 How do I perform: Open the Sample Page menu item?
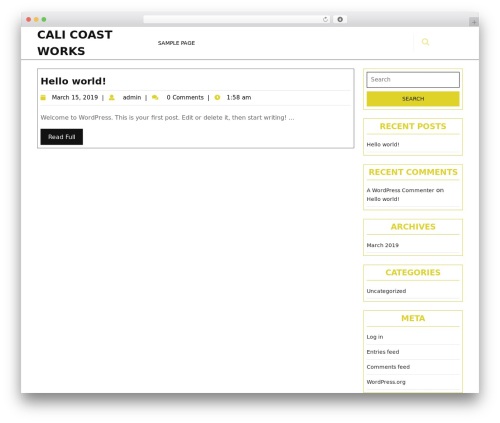pos(176,43)
